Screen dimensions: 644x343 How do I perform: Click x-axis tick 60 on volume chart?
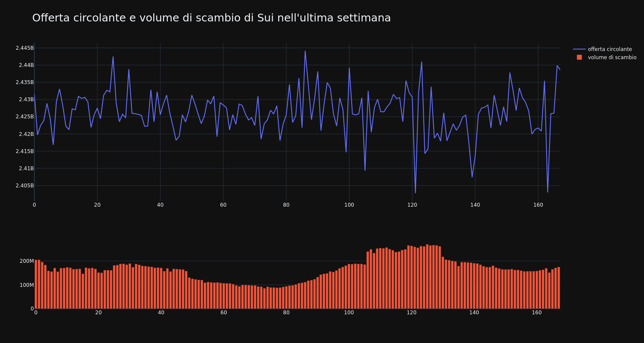(x=224, y=313)
